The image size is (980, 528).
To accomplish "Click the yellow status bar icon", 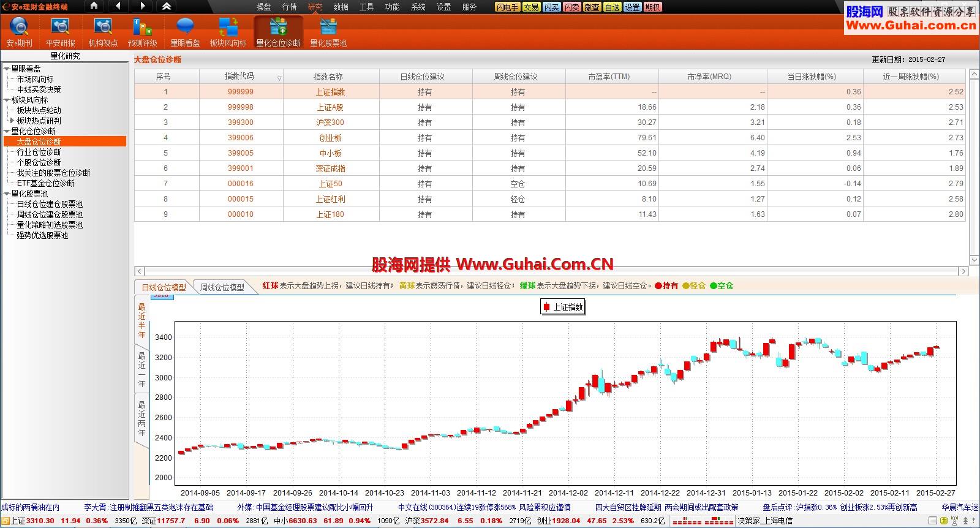I will [944, 521].
